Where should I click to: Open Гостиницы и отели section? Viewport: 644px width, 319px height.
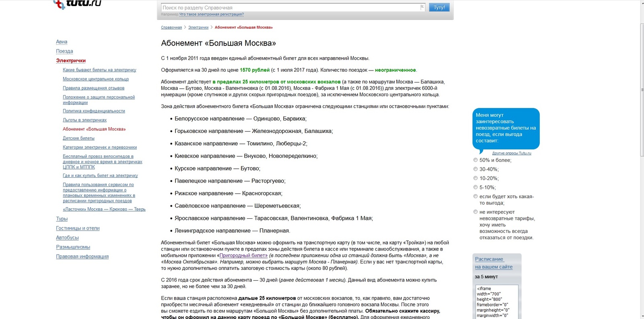click(78, 228)
